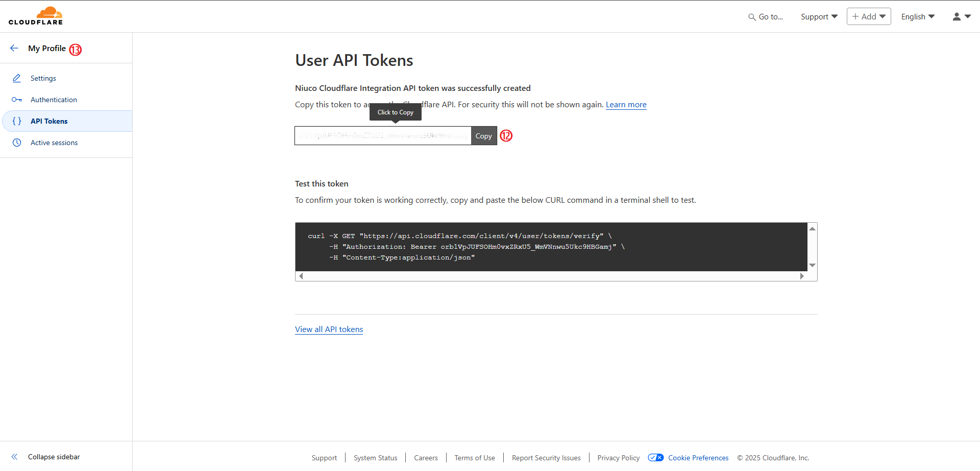
Task: Select API Tokens in the sidebar
Action: [66, 121]
